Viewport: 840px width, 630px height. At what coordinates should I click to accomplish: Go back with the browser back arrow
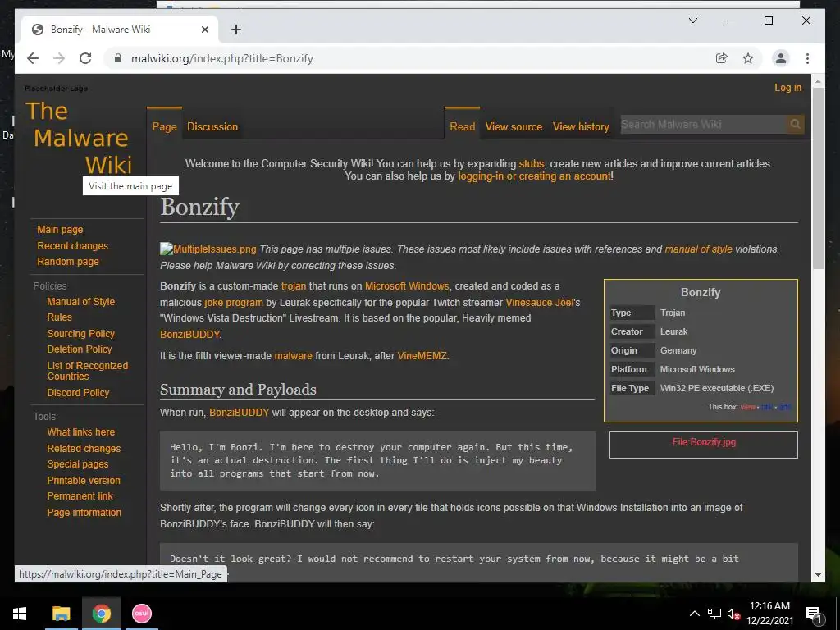[33, 58]
